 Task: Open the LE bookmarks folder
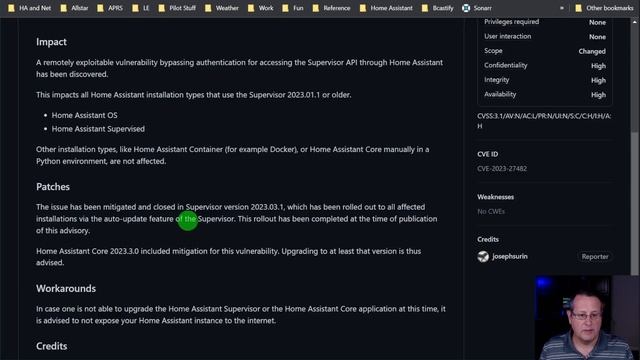click(141, 8)
